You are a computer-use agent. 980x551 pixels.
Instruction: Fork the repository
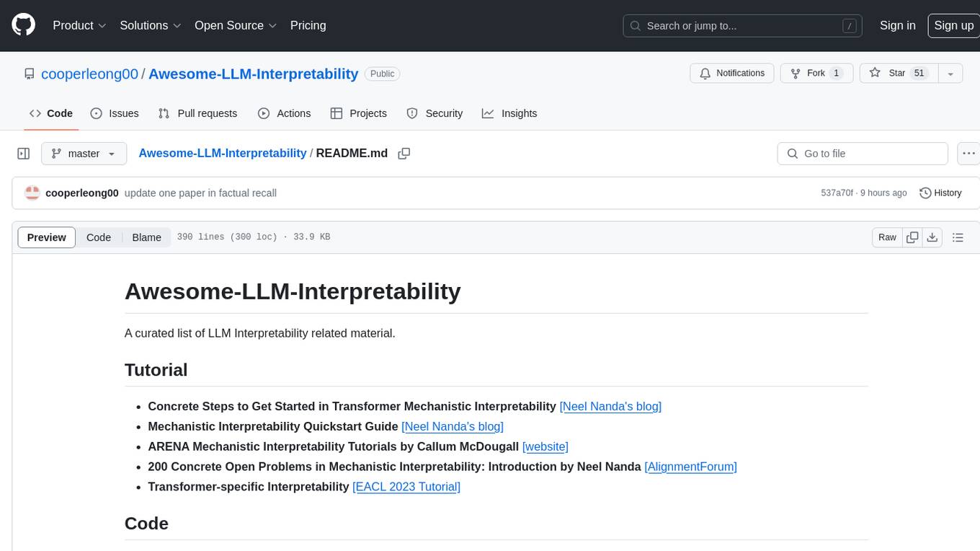[817, 74]
